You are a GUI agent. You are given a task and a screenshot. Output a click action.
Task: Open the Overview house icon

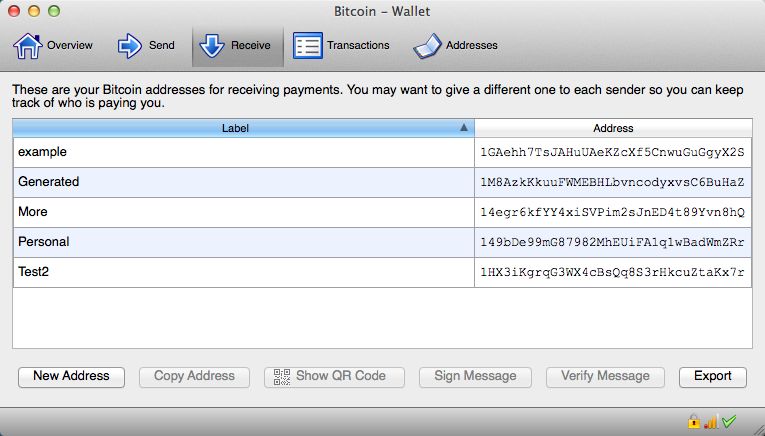(x=27, y=46)
